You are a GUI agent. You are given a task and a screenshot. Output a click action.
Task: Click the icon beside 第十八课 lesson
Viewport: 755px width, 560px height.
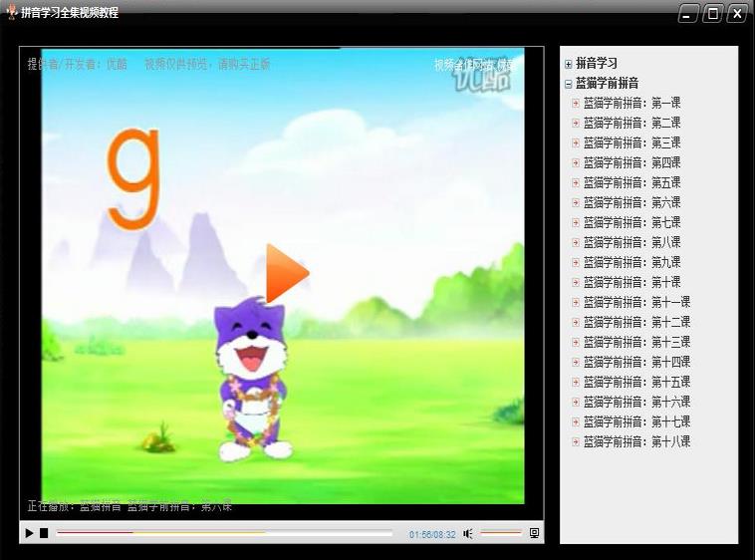click(576, 441)
